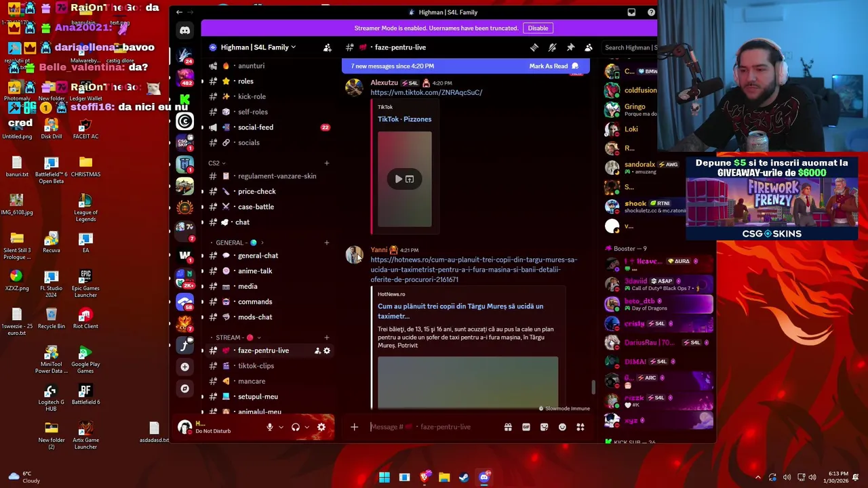Open the channel Threads icon
This screenshot has height=488, width=868.
534,47
